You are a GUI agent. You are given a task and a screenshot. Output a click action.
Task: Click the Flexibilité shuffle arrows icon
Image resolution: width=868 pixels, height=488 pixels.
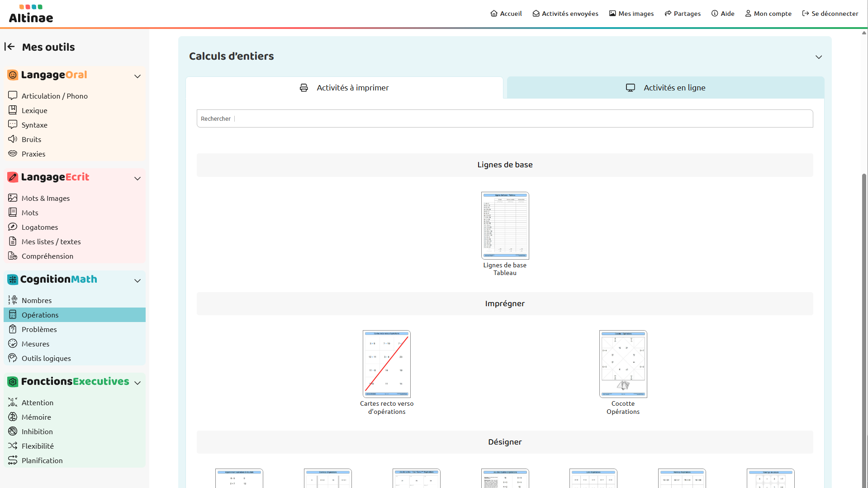[13, 445]
